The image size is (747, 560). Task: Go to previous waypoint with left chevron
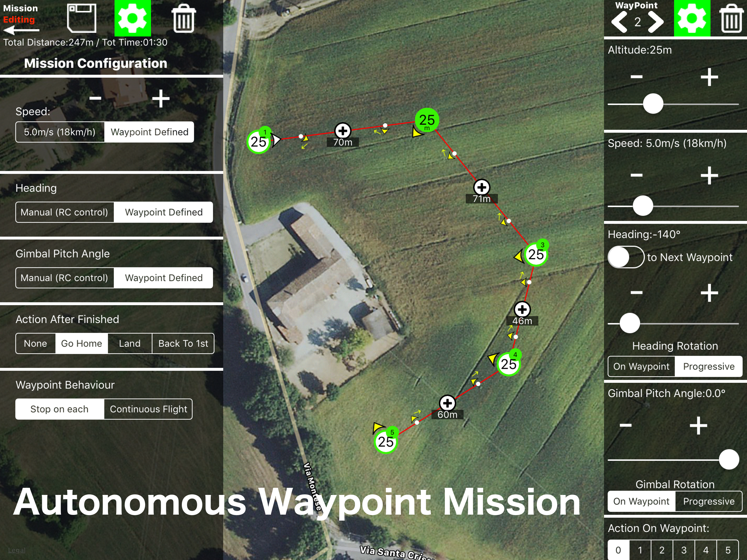point(619,22)
